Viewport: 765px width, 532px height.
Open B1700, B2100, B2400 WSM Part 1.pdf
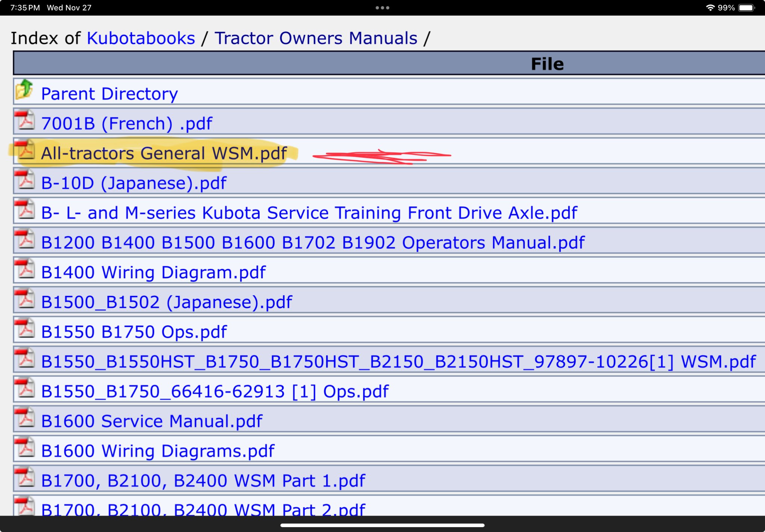[x=203, y=480]
